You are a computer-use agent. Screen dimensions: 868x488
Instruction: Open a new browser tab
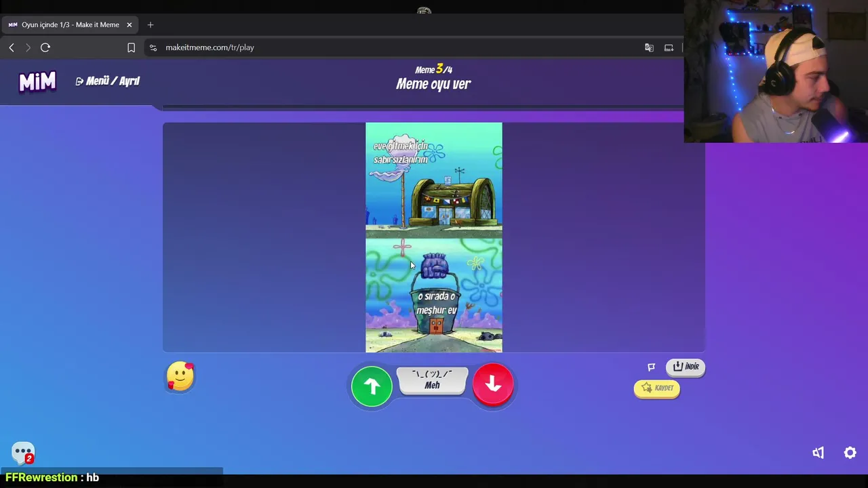coord(151,25)
